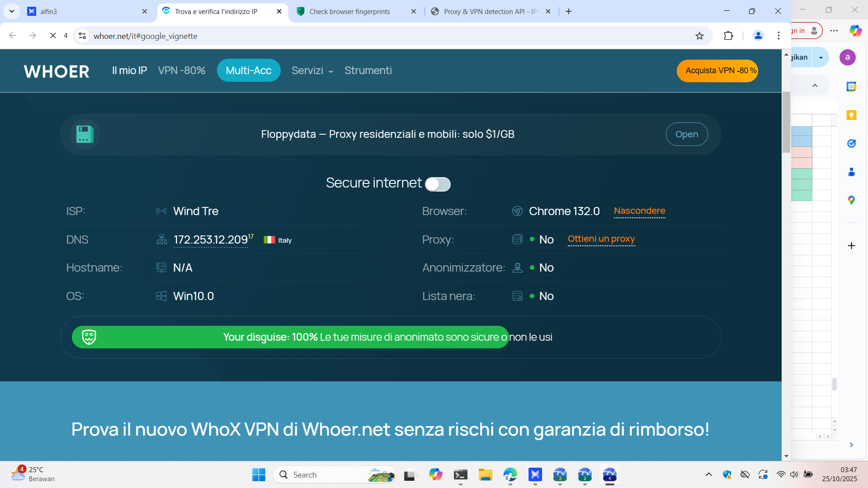Open the 'Il mio IP' menu item

point(129,70)
